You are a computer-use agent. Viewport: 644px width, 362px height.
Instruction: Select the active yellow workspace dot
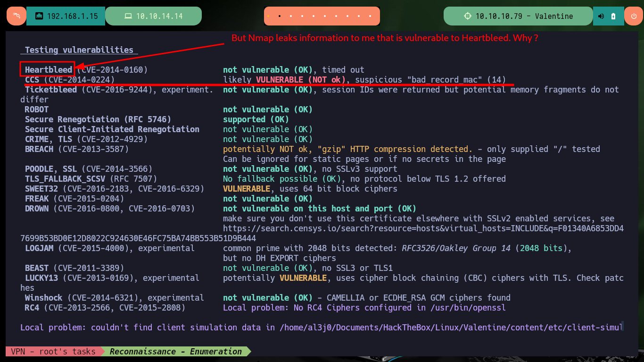click(x=268, y=16)
